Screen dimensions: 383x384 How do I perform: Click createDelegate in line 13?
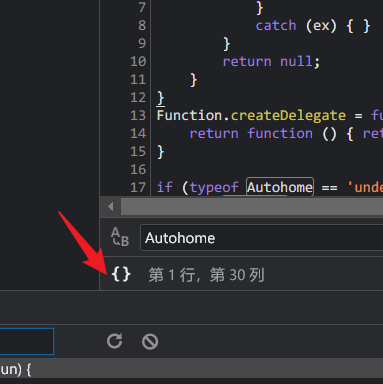[288, 115]
